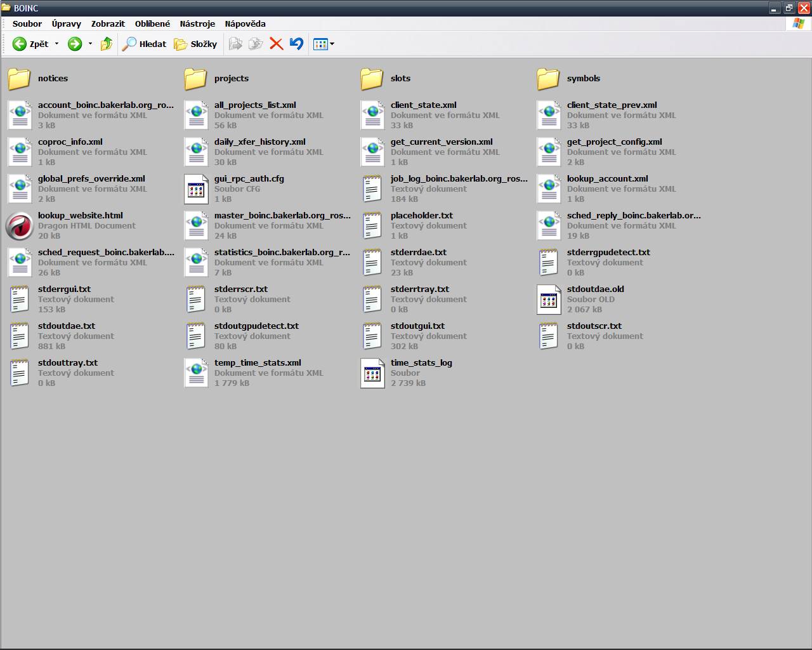Click the stderrtray.txt file name
Viewport: 812px width, 650px height.
(420, 289)
